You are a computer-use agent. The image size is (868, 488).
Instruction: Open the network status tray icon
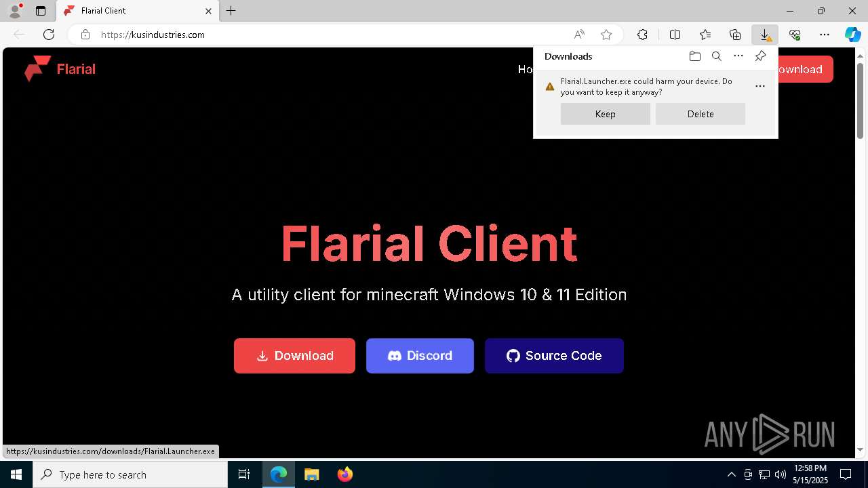pyautogui.click(x=764, y=474)
